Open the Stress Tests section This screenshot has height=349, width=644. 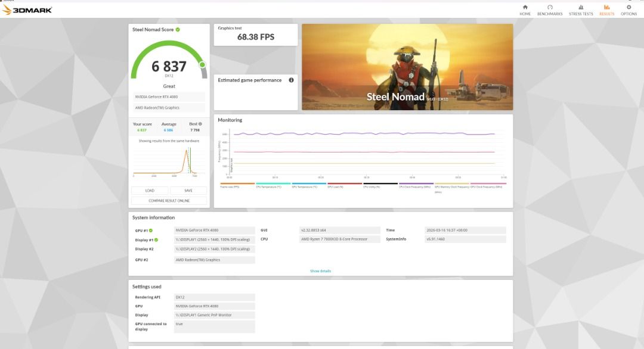(581, 10)
